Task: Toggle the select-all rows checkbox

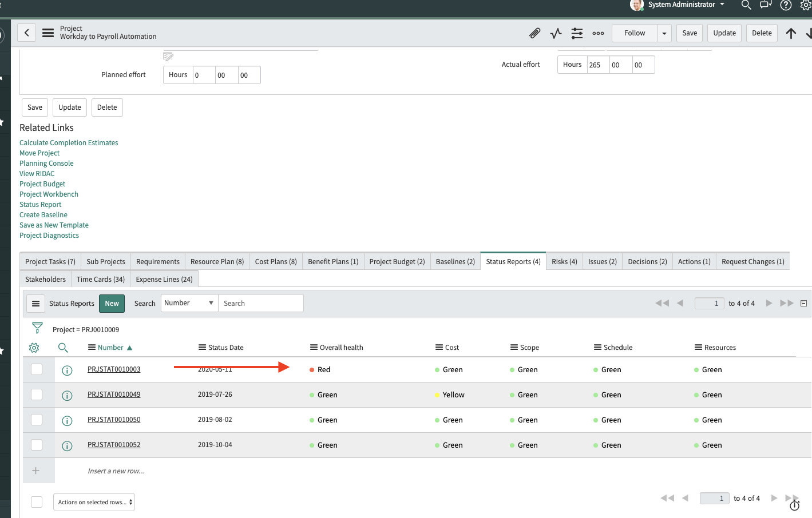Action: [x=37, y=502]
